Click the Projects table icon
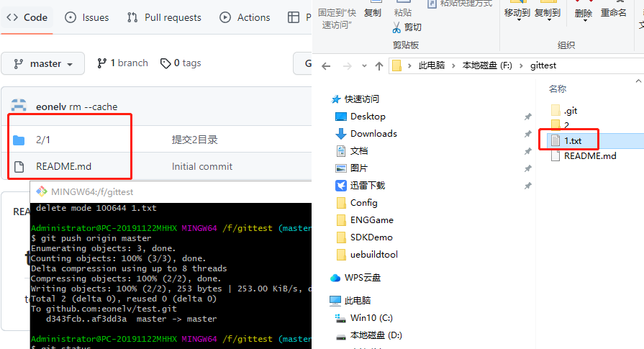Screen dimensions: 644x349 (x=294, y=17)
